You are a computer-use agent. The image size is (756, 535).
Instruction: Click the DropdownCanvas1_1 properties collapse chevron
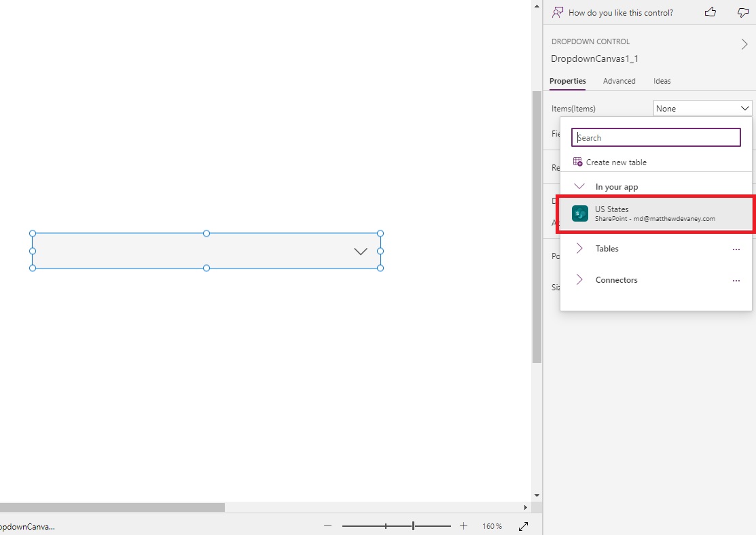[744, 44]
